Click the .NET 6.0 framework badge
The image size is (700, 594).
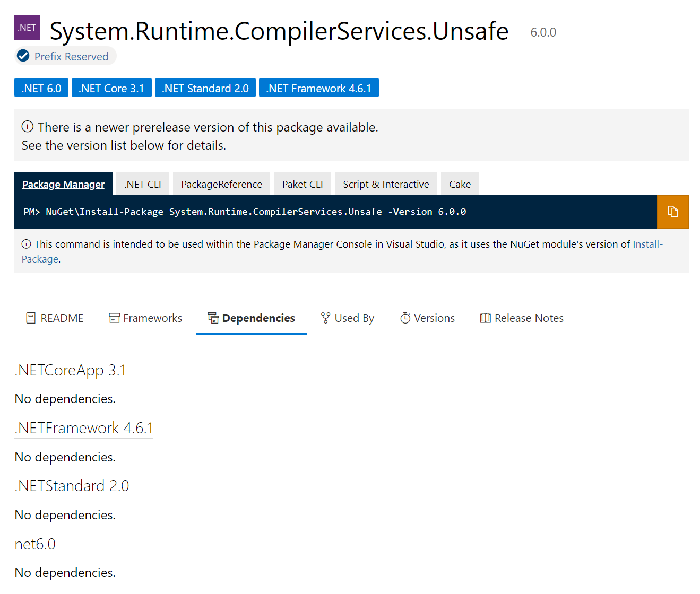point(41,88)
